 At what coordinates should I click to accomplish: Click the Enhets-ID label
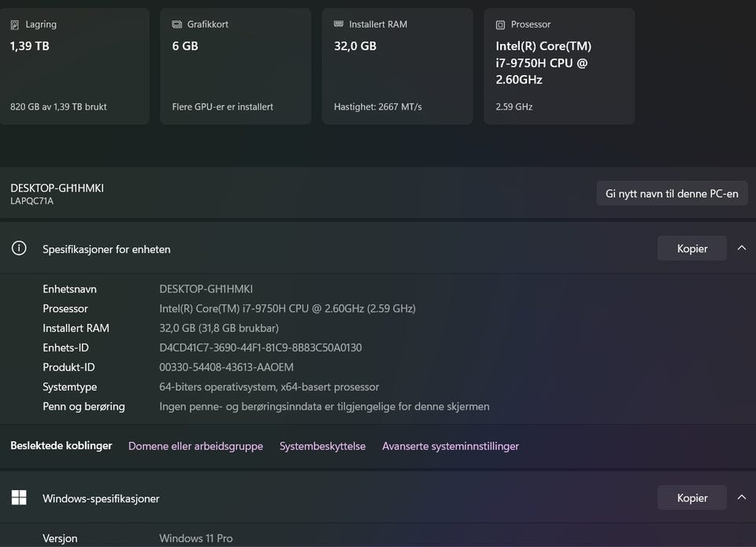coord(65,348)
